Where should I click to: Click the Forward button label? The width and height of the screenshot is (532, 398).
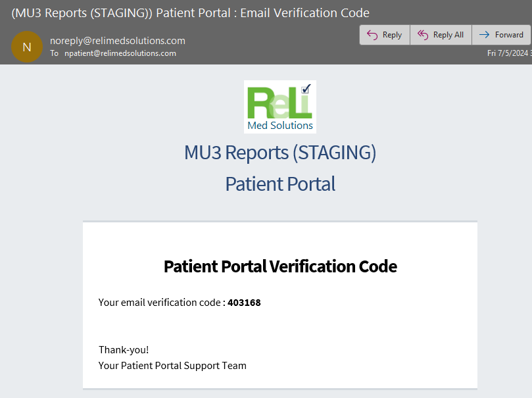click(509, 35)
